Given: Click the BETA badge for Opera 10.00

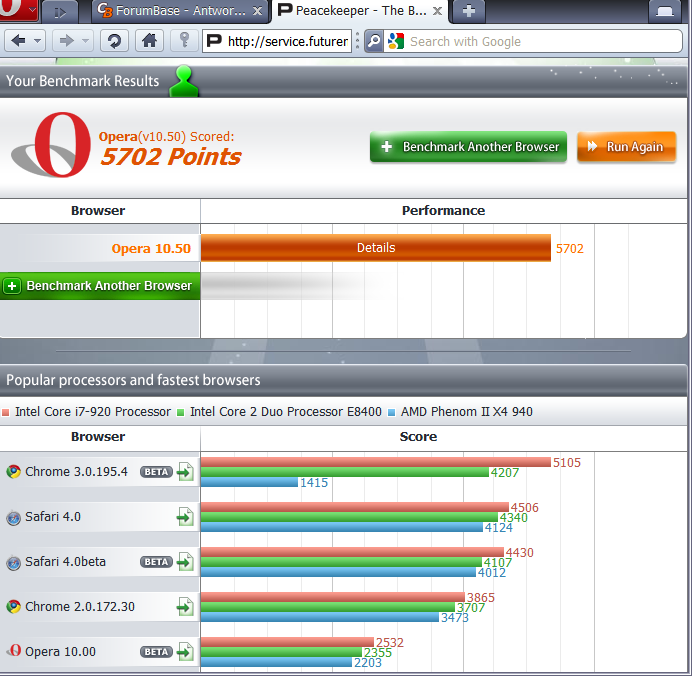Looking at the screenshot, I should (156, 652).
